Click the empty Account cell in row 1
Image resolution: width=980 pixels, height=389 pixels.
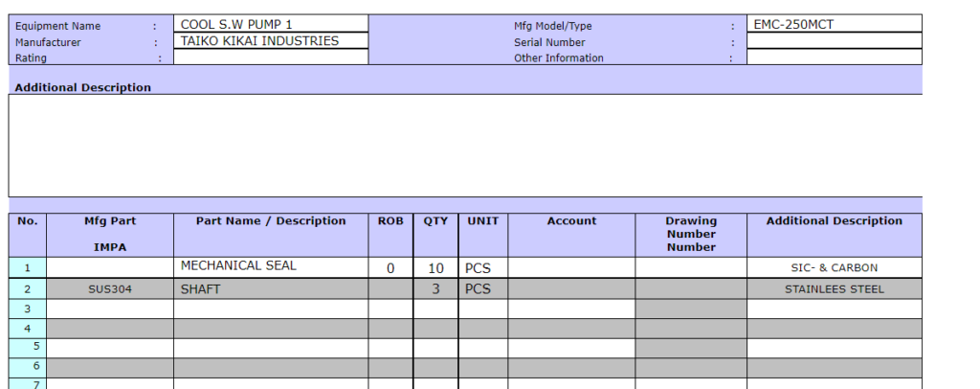tap(571, 267)
